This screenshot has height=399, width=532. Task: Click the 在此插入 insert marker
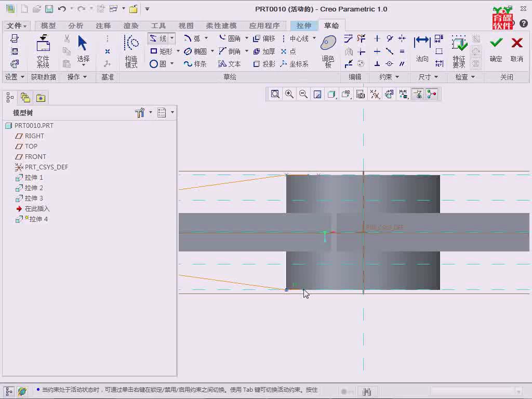point(33,209)
